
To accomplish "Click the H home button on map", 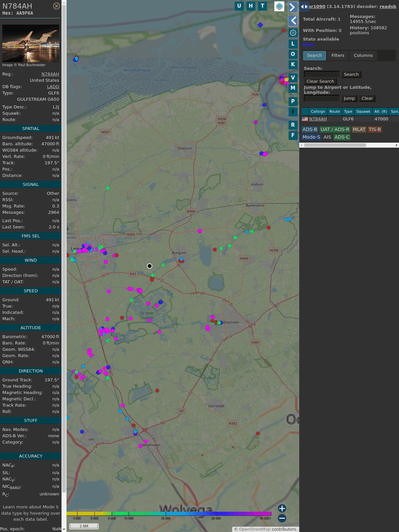I will click(x=251, y=6).
